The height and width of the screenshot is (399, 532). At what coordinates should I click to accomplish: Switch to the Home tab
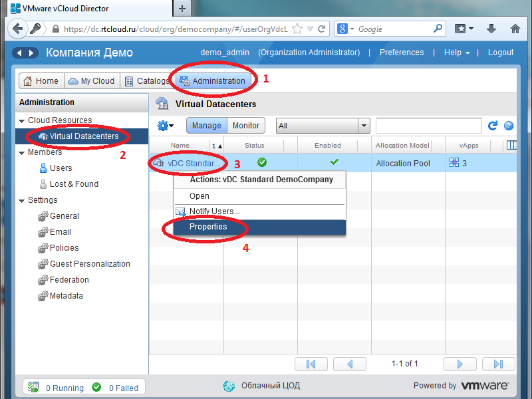click(41, 80)
